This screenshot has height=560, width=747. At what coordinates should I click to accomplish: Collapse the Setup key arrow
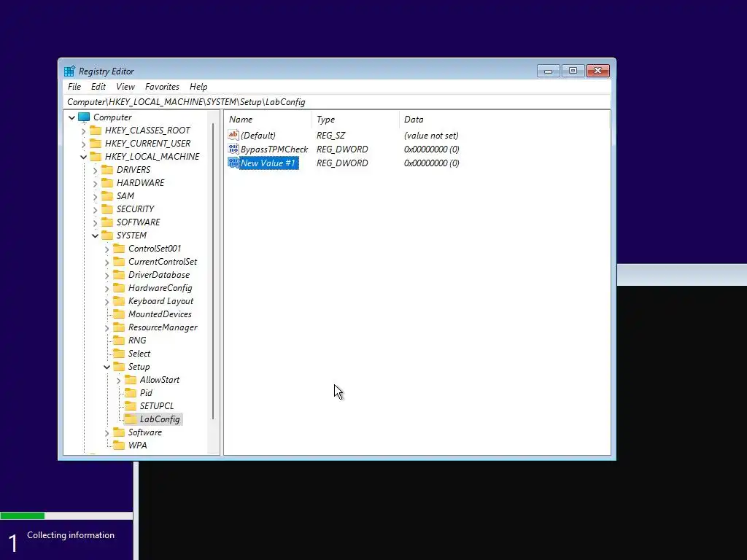107,367
